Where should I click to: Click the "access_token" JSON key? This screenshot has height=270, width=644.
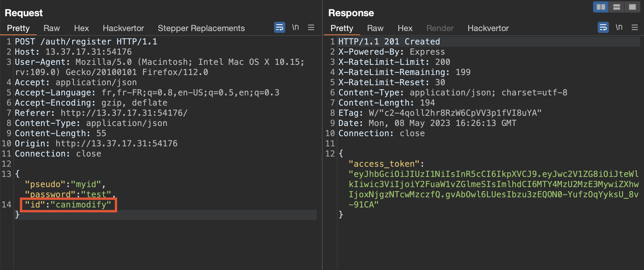384,164
